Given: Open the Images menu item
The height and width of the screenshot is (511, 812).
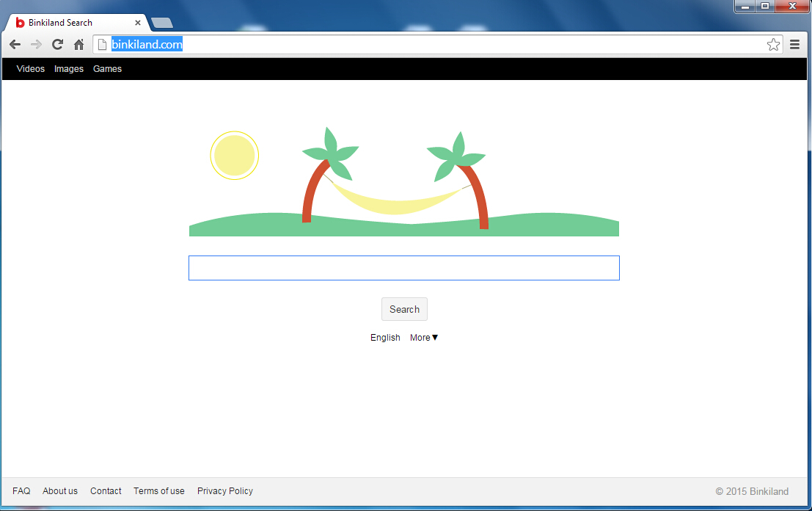Looking at the screenshot, I should (x=69, y=69).
